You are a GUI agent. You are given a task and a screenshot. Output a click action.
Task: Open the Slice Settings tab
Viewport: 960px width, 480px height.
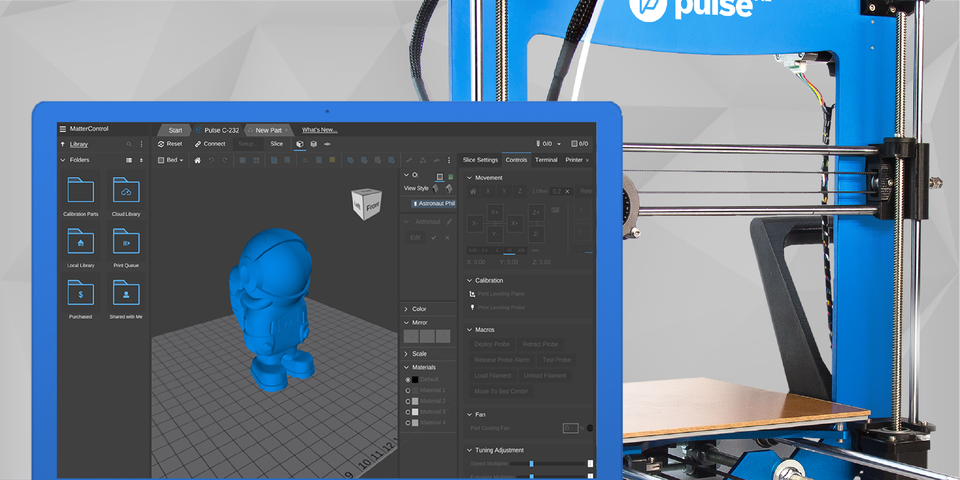click(x=480, y=160)
